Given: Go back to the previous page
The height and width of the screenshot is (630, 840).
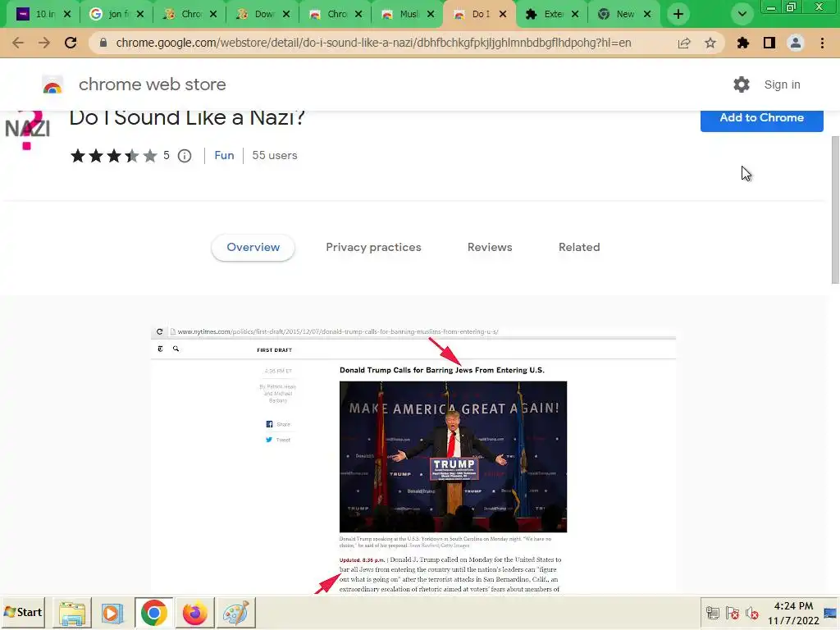Looking at the screenshot, I should pyautogui.click(x=18, y=43).
